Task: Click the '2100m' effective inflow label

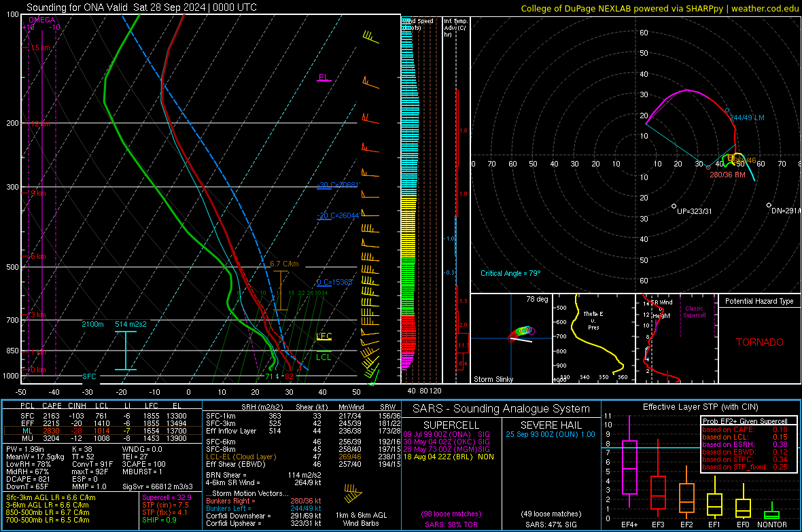Action: (92, 324)
